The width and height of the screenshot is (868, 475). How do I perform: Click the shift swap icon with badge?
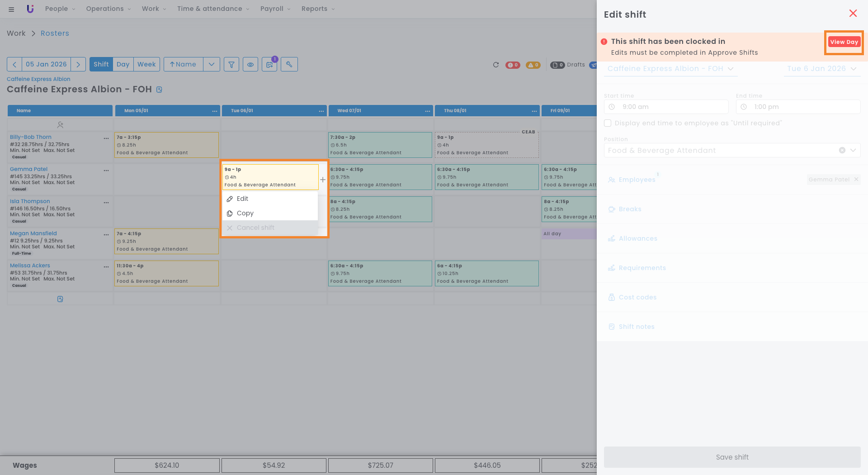pos(270,65)
